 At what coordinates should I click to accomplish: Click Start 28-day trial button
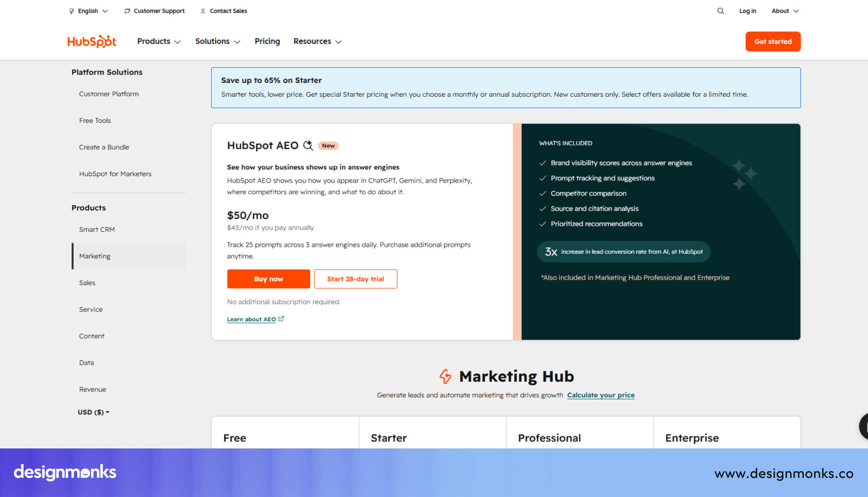[x=355, y=279]
